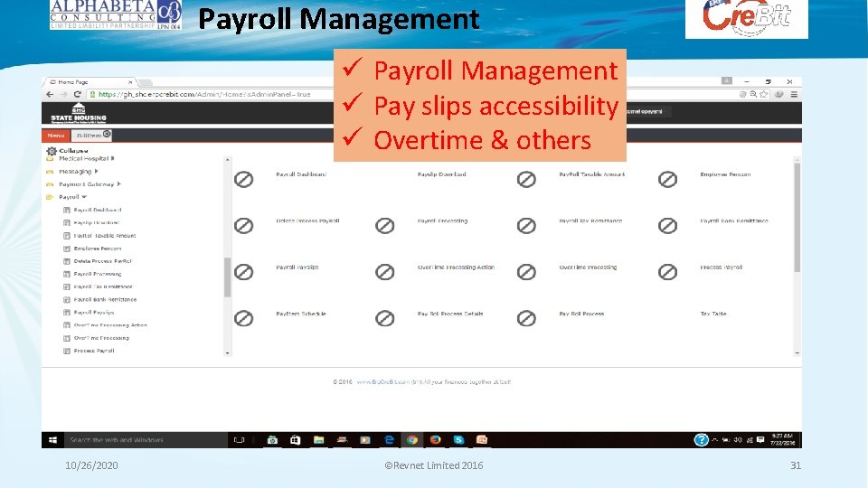The width and height of the screenshot is (868, 488).
Task: Open the Chrome hamburger menu
Action: (x=794, y=95)
